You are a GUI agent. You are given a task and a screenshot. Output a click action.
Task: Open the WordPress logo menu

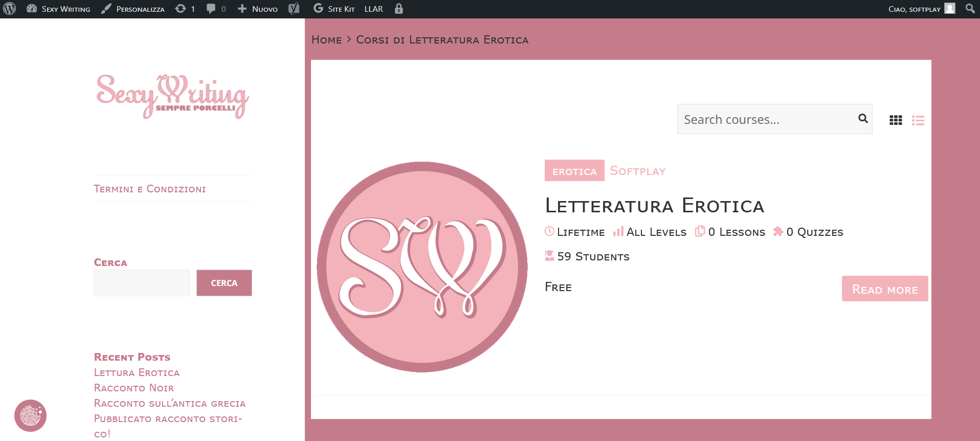point(10,9)
